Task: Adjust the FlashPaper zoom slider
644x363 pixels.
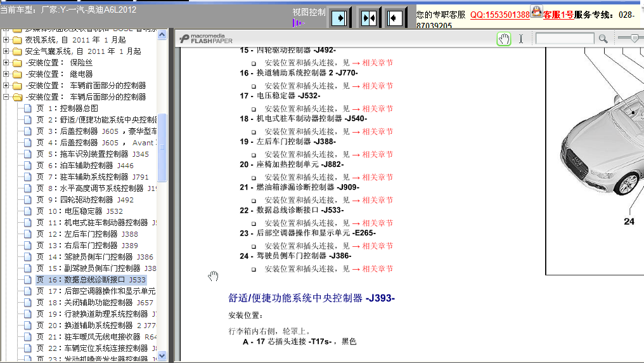Action: click(x=634, y=38)
